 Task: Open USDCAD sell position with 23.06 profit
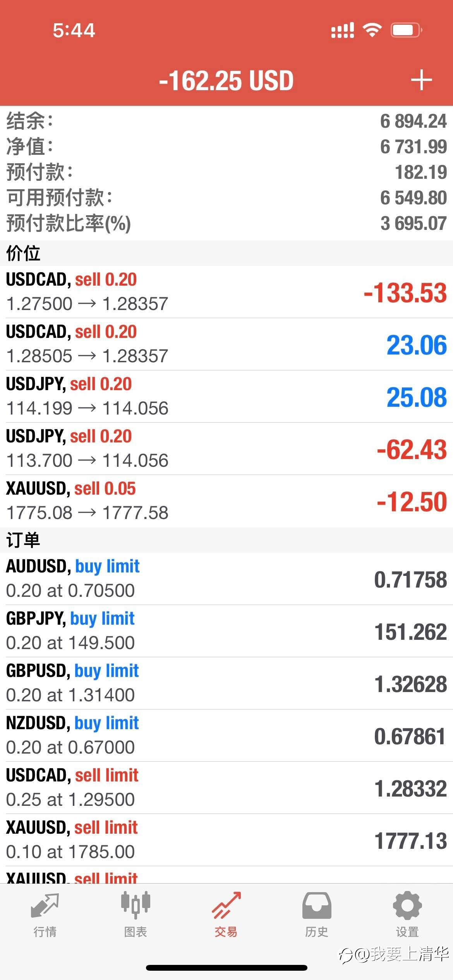point(226,344)
